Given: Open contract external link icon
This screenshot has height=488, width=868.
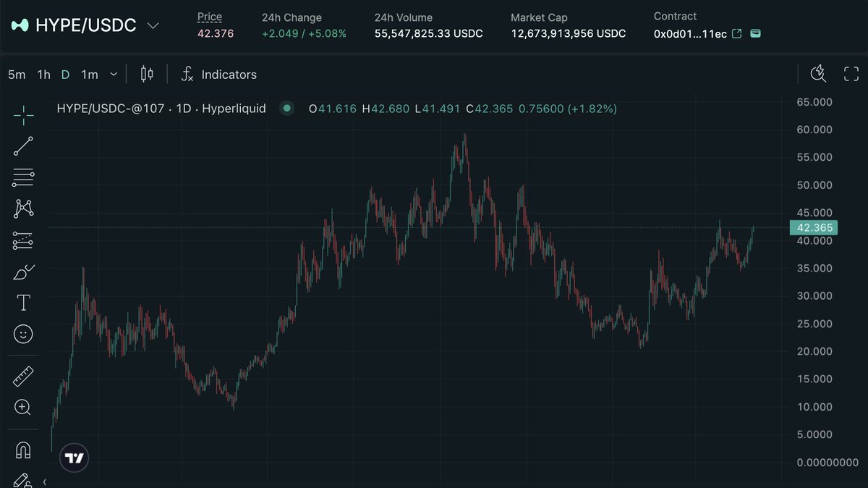Looking at the screenshot, I should (737, 33).
